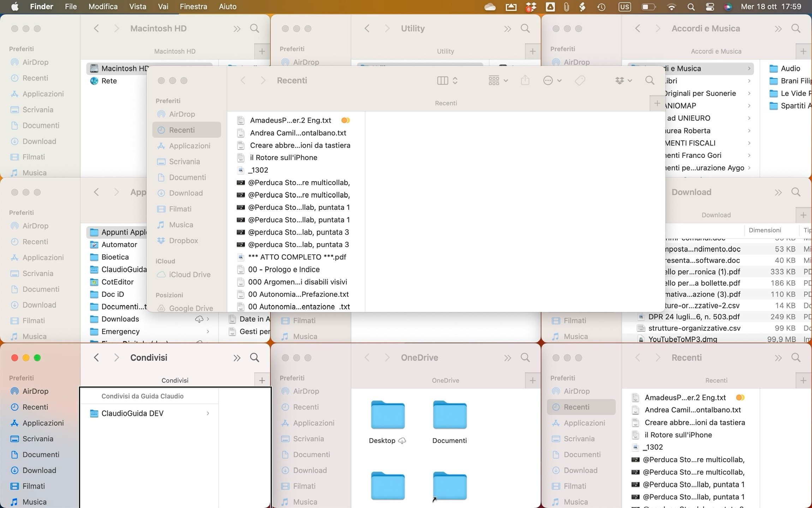
Task: Click the search icon in OneDrive window
Action: [525, 358]
